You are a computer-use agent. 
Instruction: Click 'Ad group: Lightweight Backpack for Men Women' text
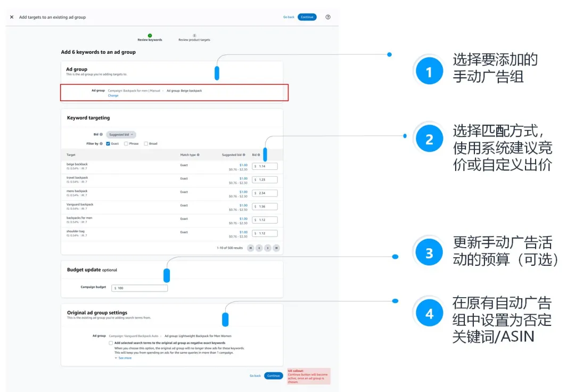(198, 336)
